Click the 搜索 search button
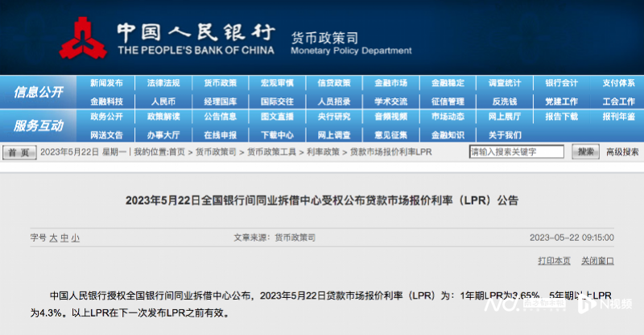Screen dimensions: 644x335 pyautogui.click(x=586, y=151)
